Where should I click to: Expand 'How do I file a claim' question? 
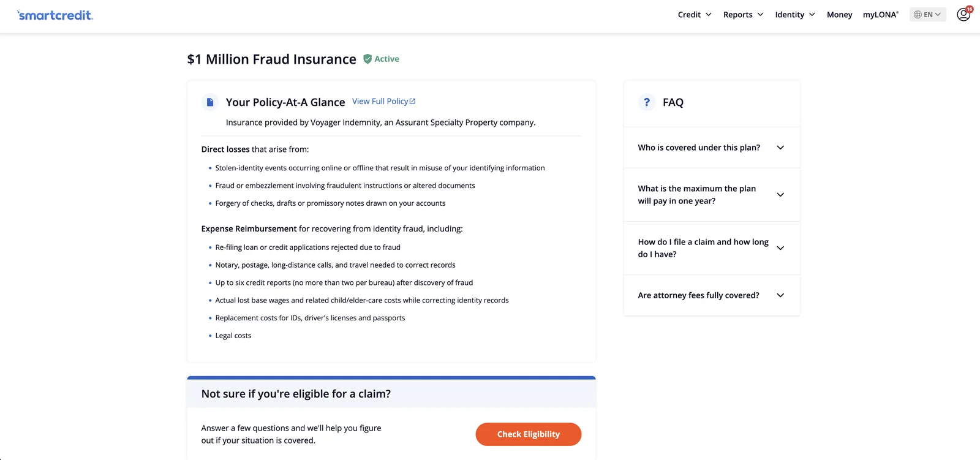click(x=712, y=248)
